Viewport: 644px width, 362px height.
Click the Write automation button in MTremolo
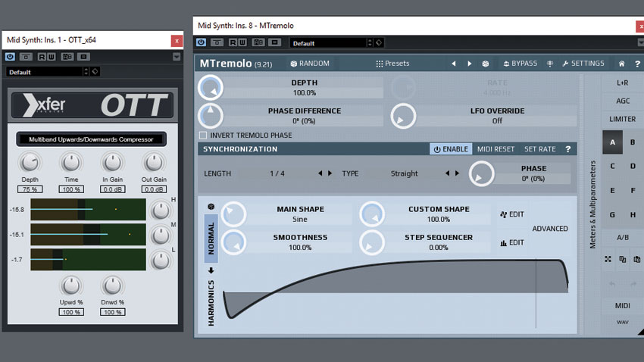(x=242, y=42)
